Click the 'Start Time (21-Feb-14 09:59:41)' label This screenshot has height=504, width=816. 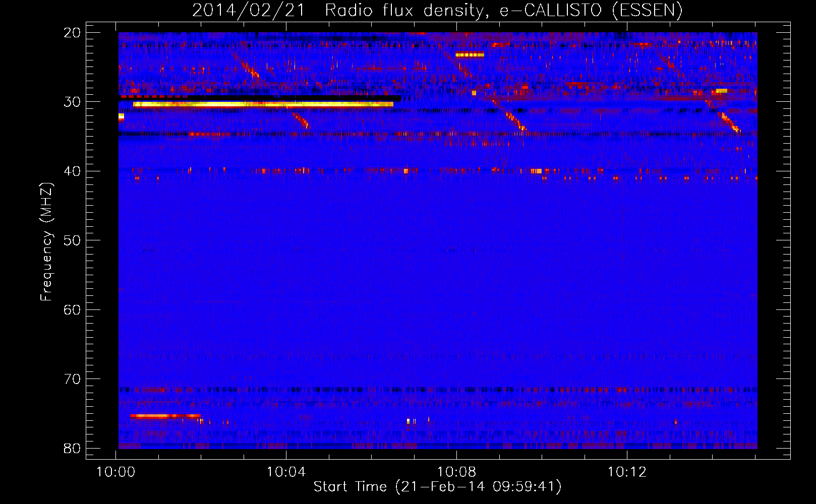coord(437,487)
